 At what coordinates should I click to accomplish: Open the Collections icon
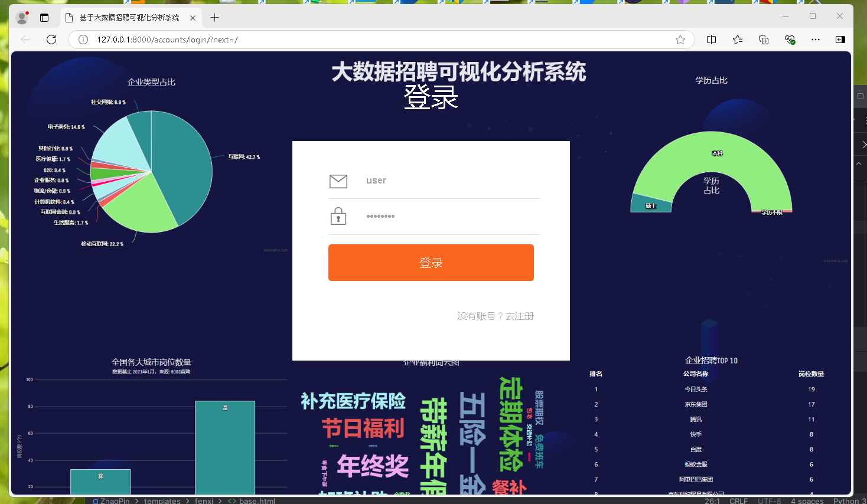(764, 40)
